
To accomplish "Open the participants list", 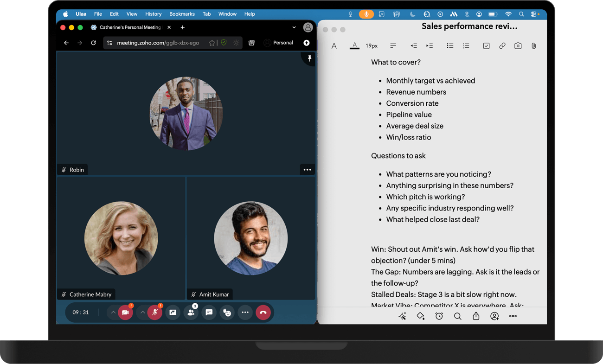I will click(191, 313).
